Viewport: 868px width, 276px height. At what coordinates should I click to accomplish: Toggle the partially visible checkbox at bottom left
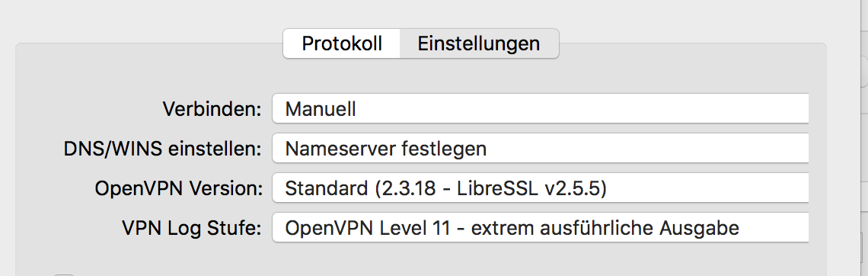[64, 274]
